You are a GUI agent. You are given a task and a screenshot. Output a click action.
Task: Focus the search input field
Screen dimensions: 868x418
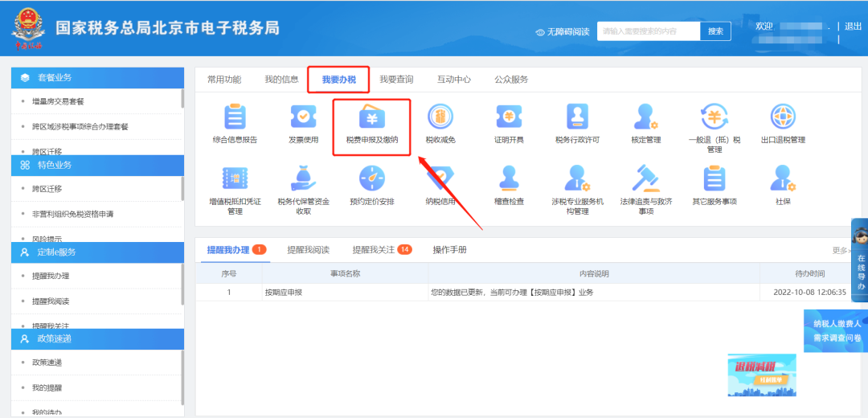pos(649,31)
